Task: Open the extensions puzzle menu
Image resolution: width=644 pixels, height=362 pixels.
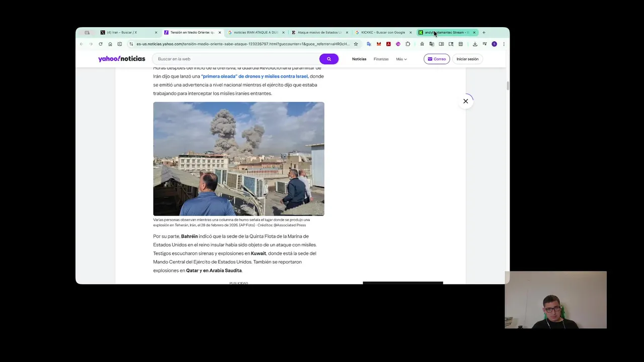Action: click(408, 44)
